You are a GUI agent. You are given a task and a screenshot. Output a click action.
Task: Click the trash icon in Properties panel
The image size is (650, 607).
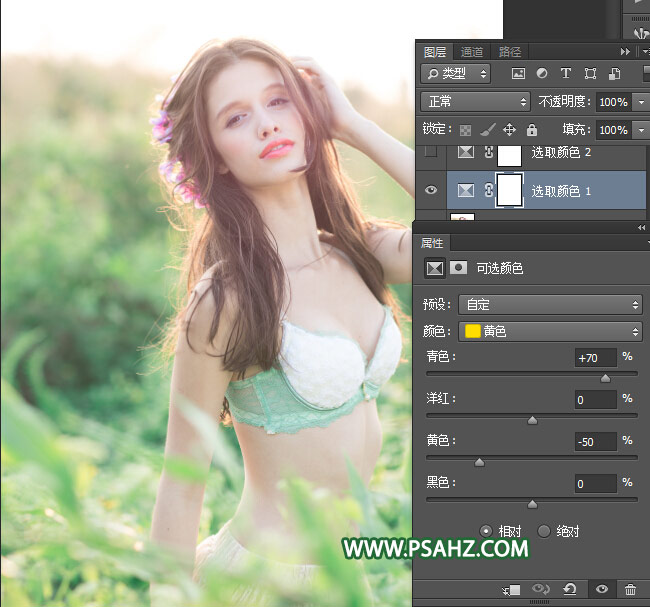[x=630, y=590]
